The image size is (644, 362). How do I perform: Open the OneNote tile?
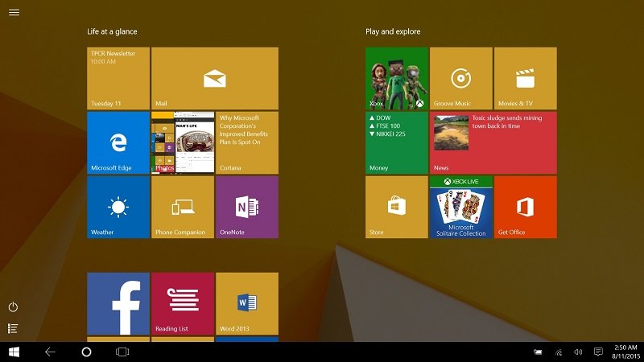pos(247,207)
